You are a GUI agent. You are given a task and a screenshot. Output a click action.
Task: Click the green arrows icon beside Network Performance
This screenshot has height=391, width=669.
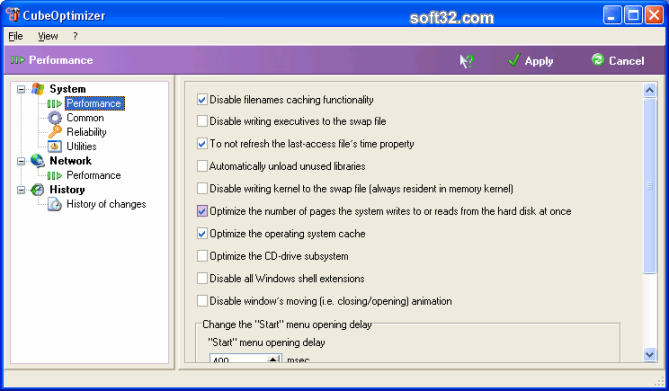click(55, 175)
